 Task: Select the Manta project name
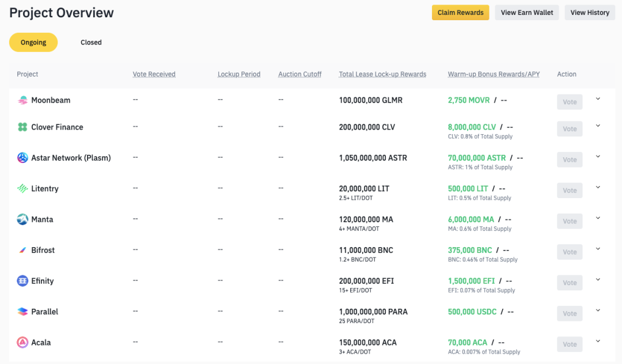(42, 219)
